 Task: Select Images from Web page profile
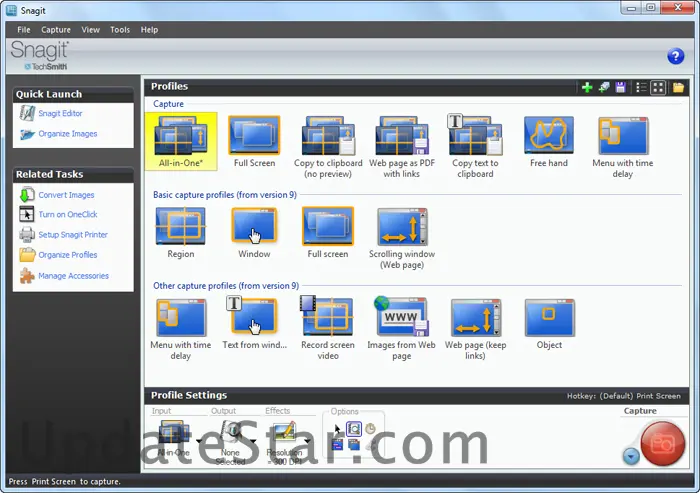[401, 329]
